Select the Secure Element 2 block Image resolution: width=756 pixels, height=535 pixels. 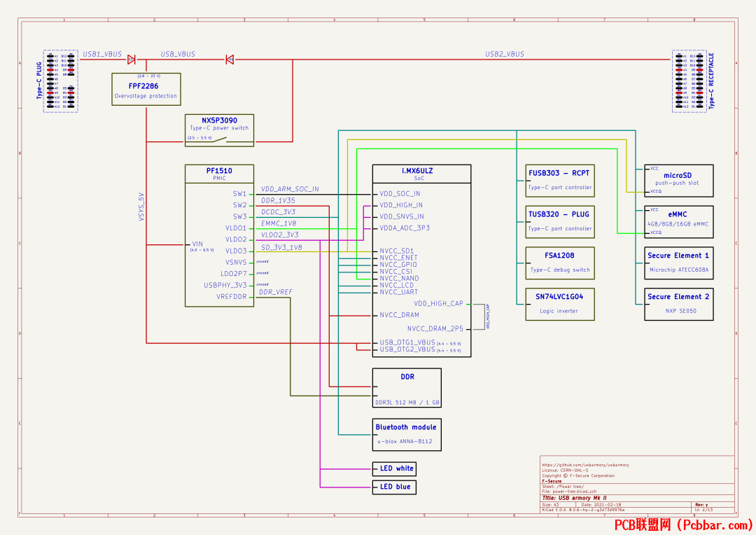[x=679, y=305]
